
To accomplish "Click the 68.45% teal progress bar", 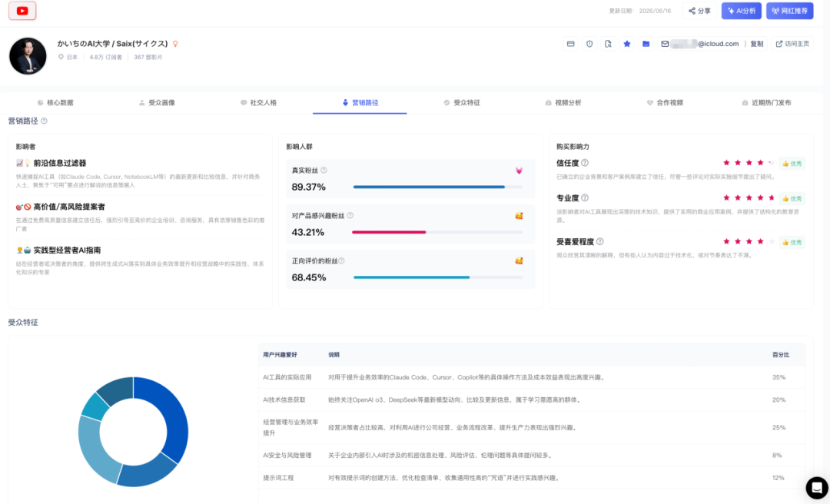I will pos(438,277).
